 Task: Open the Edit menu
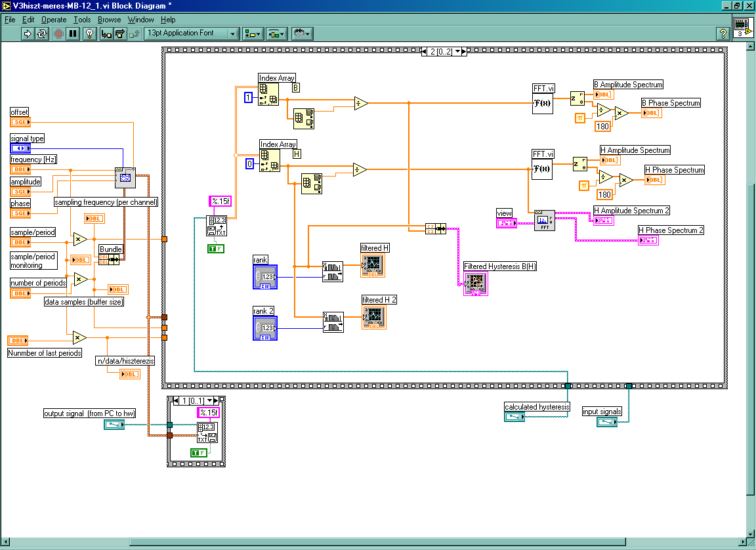(x=28, y=20)
